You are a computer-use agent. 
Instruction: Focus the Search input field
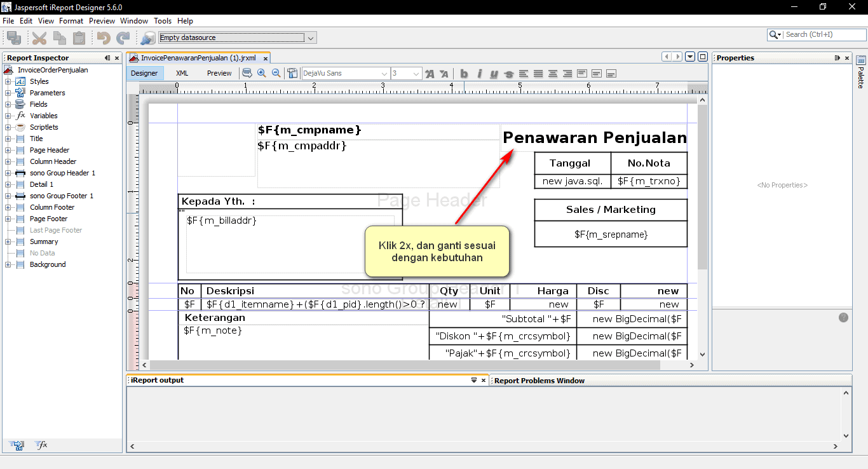823,35
